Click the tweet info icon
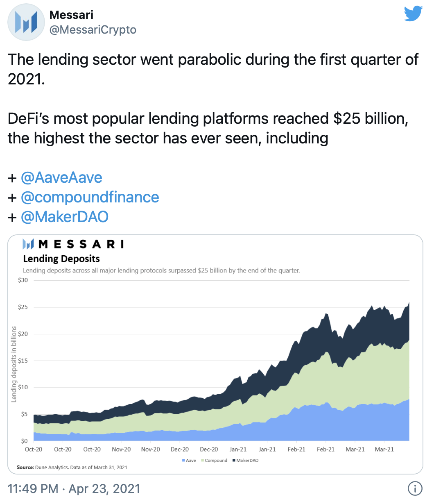This screenshot has width=434, height=504. (x=415, y=488)
